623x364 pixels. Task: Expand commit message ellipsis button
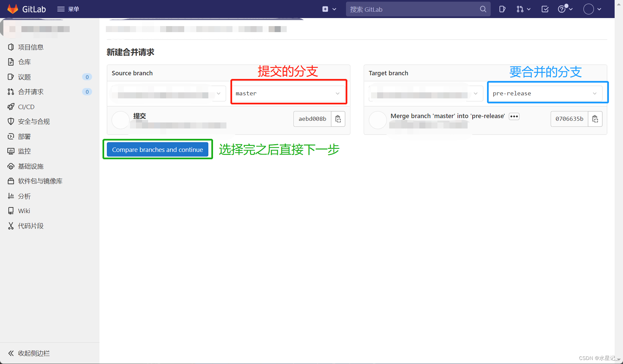(514, 116)
